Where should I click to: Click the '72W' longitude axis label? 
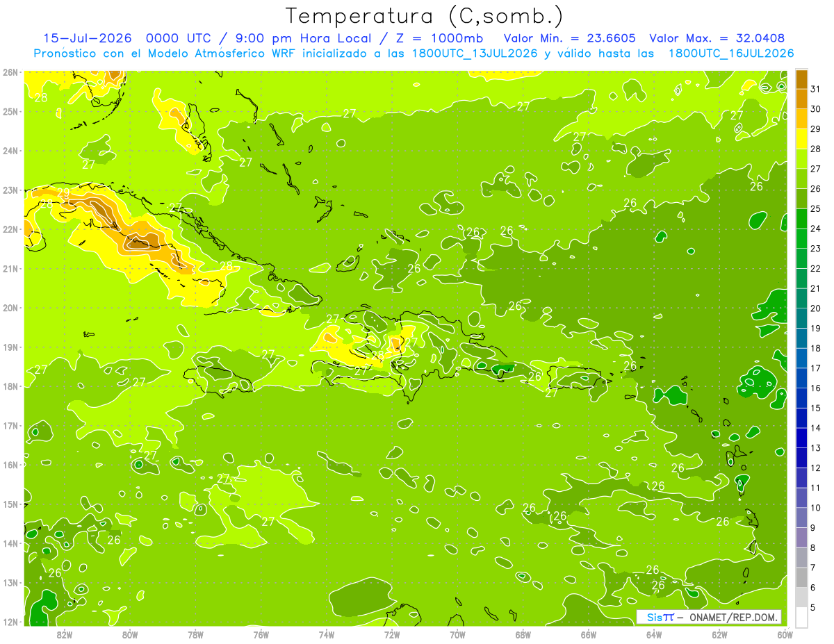coord(392,635)
